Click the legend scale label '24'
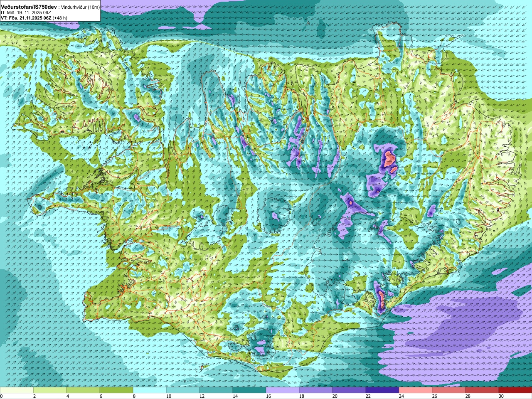 [401, 396]
